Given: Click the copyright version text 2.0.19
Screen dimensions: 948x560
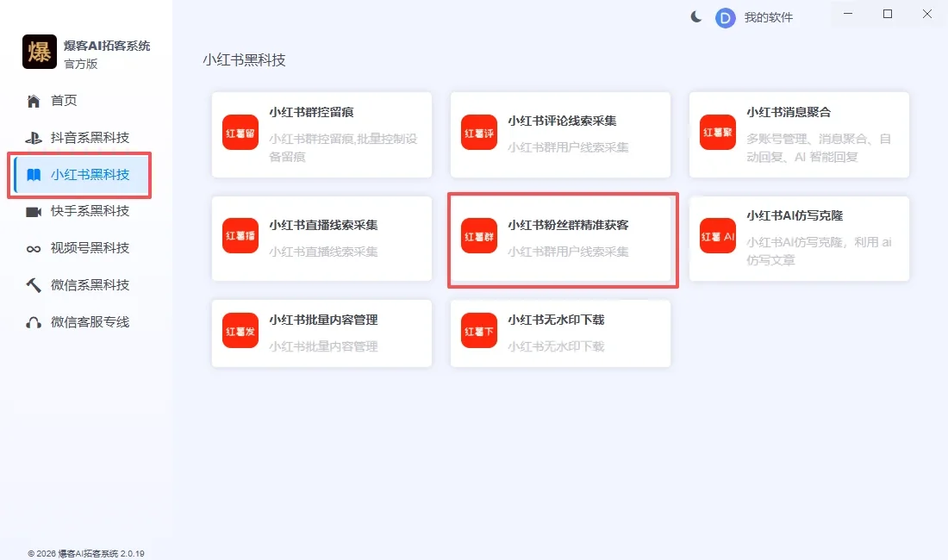Looking at the screenshot, I should 86,553.
